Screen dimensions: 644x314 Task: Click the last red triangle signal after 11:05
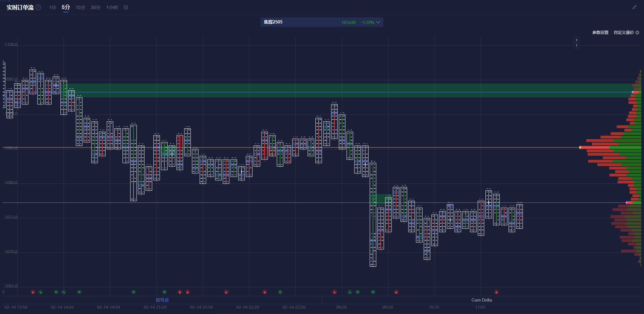tap(496, 292)
